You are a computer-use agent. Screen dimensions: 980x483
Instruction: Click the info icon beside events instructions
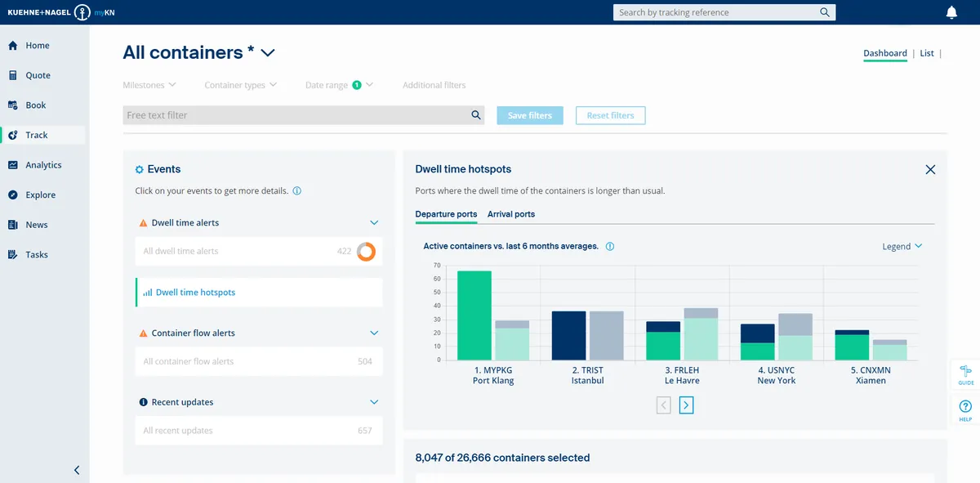tap(297, 190)
